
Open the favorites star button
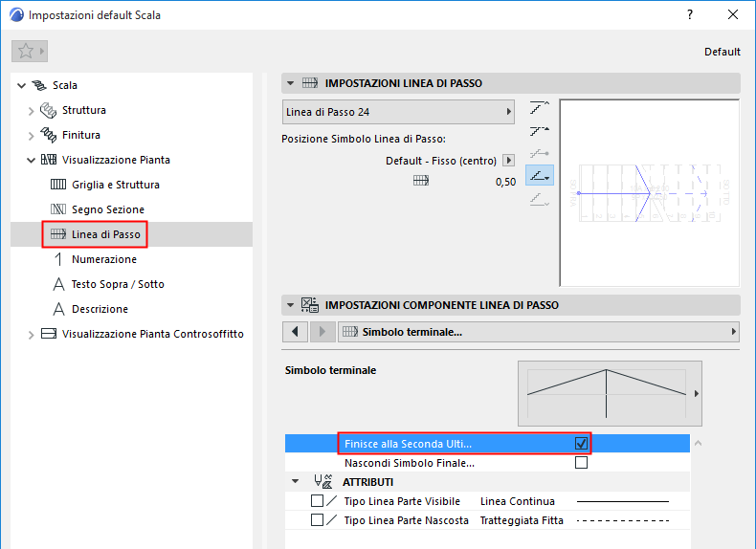[30, 51]
